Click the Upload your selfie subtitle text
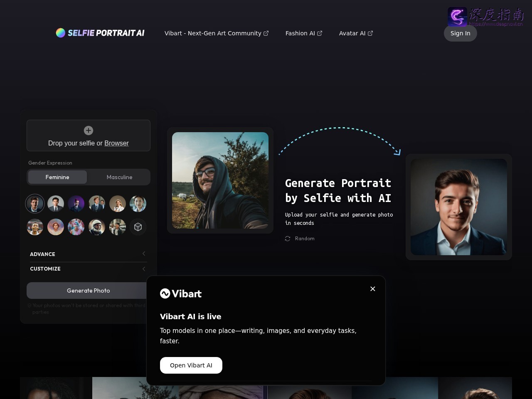This screenshot has width=532, height=399. pos(339,219)
